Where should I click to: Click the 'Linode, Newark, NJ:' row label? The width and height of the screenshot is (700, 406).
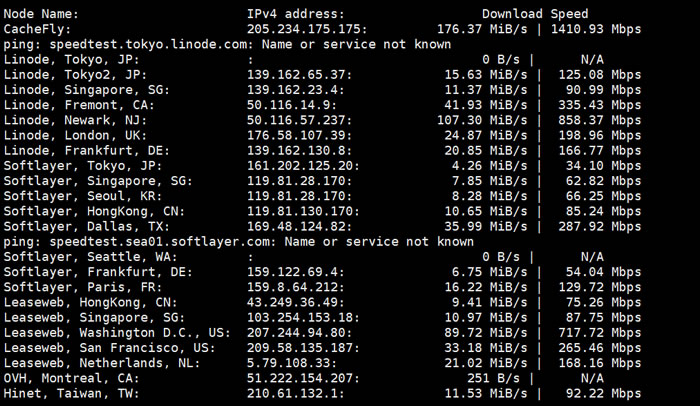75,121
